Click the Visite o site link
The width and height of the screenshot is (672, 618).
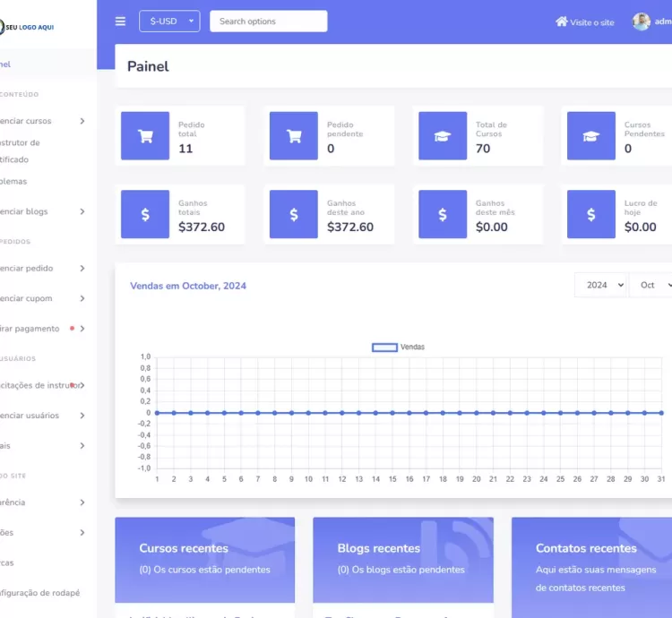click(x=585, y=22)
